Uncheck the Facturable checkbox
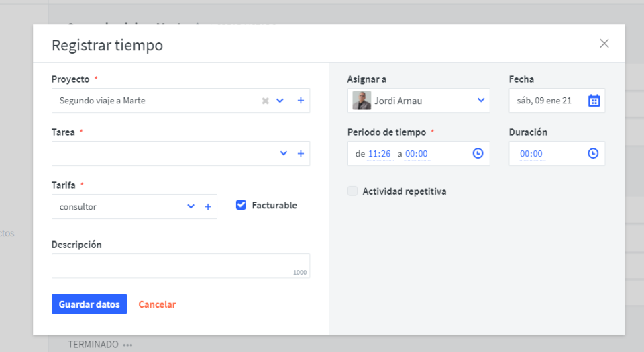This screenshot has width=644, height=352. 241,205
